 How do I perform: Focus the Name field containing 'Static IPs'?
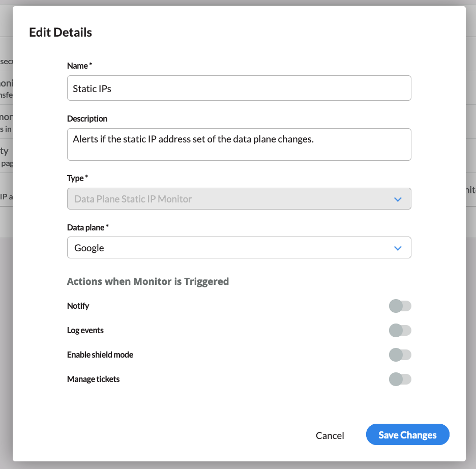239,89
